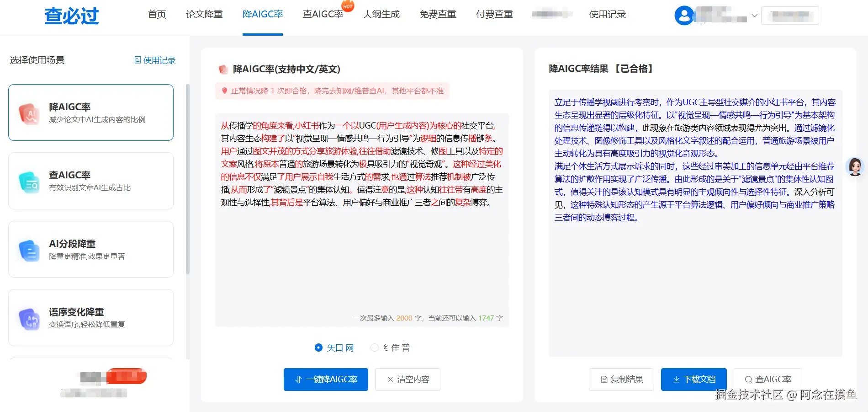
Task: Open the 使用记录 link in the sidebar
Action: (155, 60)
